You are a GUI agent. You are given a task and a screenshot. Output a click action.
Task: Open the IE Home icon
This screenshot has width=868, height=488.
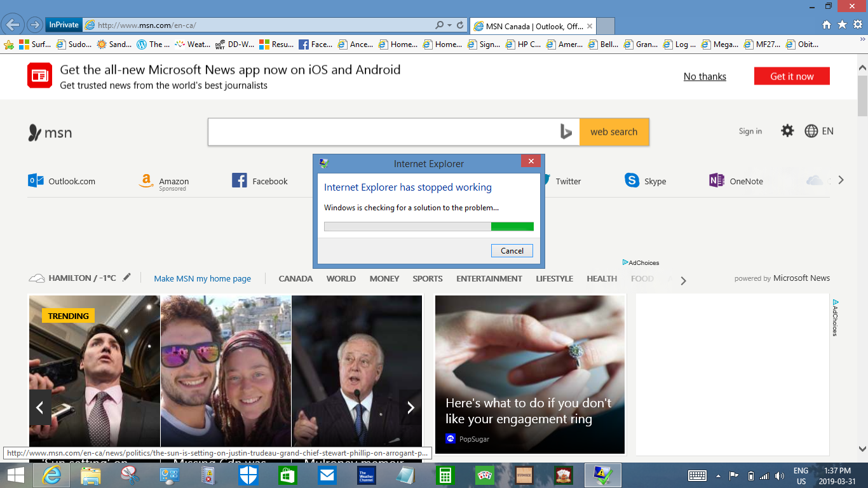coord(826,25)
